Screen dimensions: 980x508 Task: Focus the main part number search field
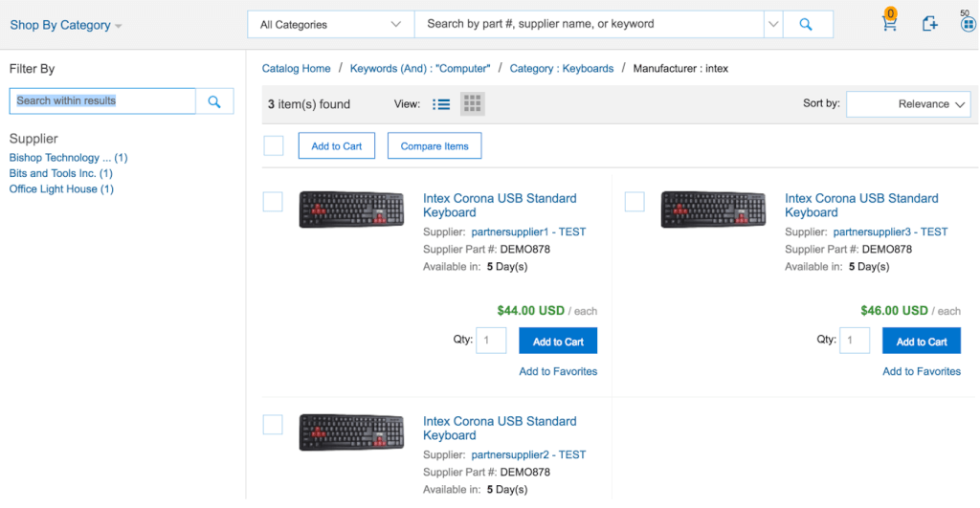point(590,24)
